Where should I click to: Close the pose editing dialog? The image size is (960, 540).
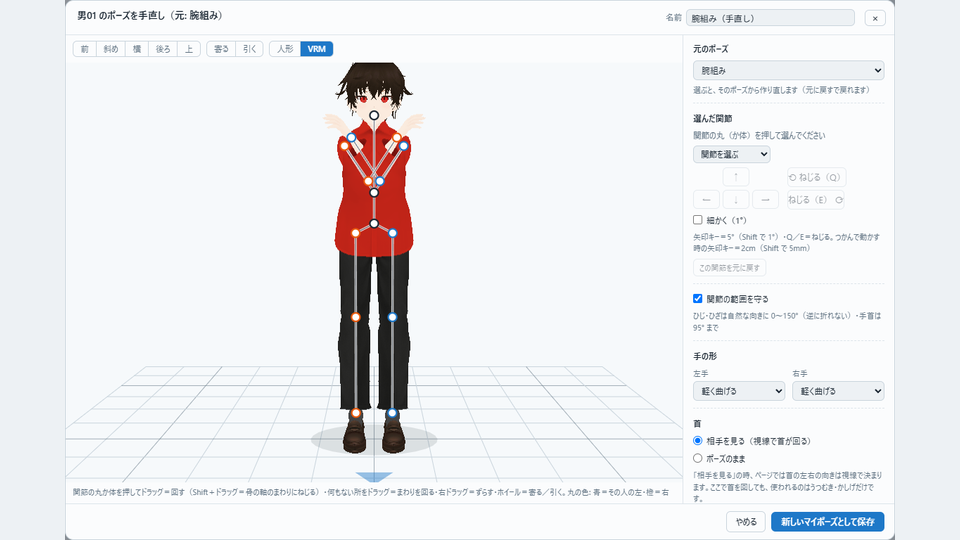875,18
